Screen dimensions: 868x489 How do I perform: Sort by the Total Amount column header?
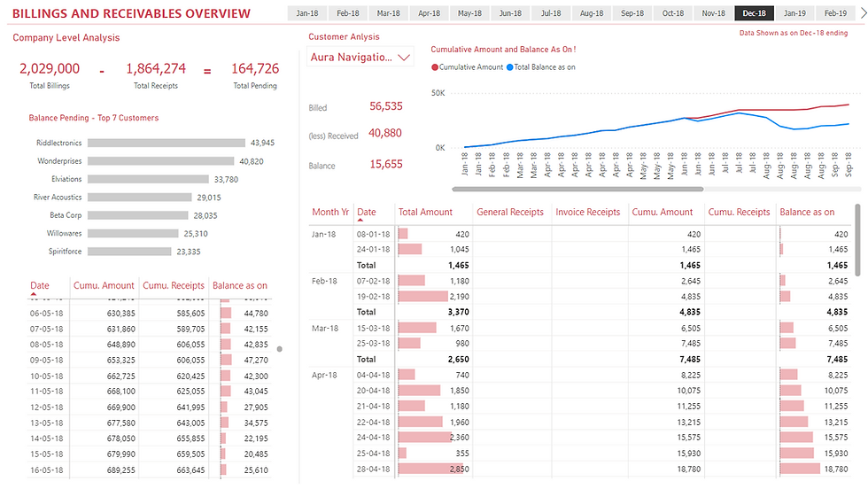coord(425,212)
